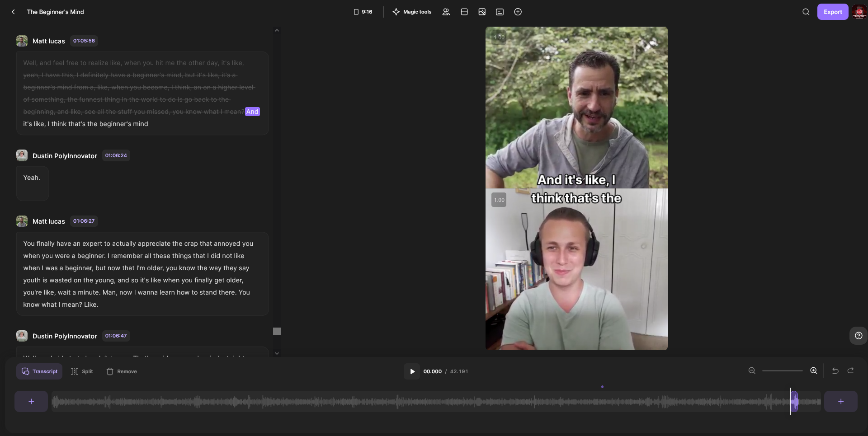Select the Split tool
The width and height of the screenshot is (868, 436).
(82, 371)
